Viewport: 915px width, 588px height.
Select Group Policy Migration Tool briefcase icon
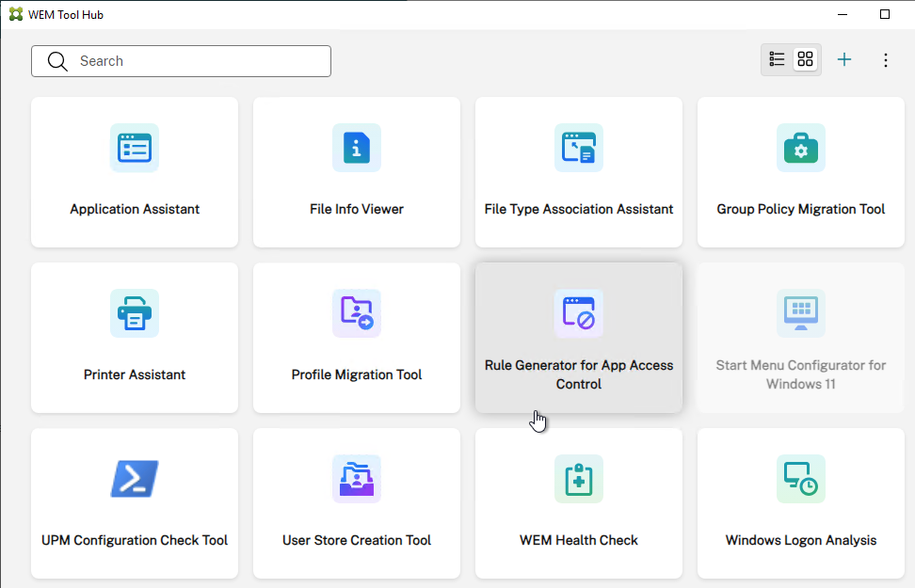800,148
